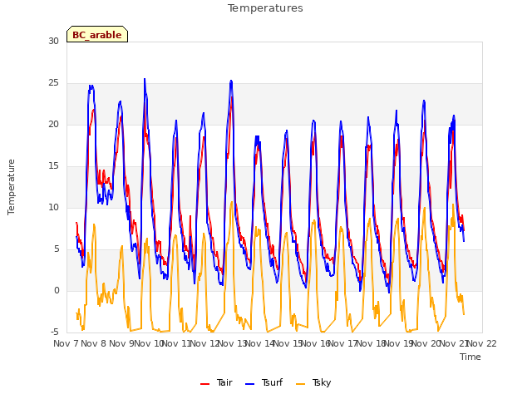Click the Temperatures chart title
This screenshot has height=399, width=532.
point(265,8)
